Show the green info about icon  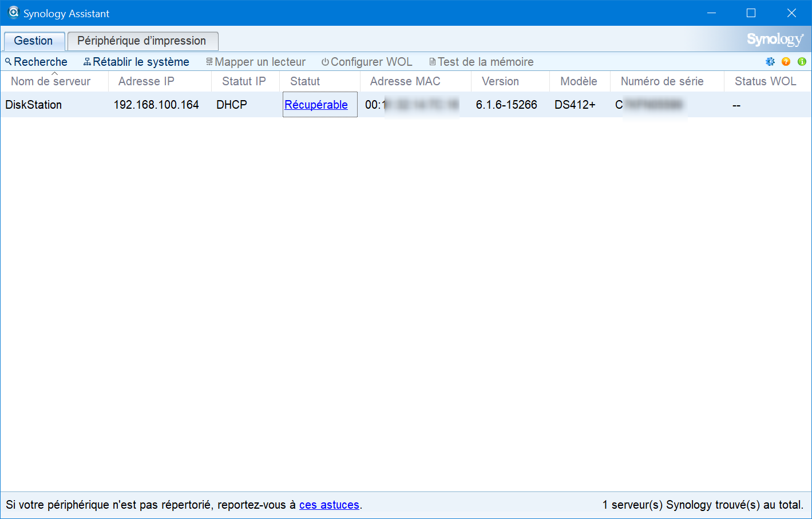point(802,62)
